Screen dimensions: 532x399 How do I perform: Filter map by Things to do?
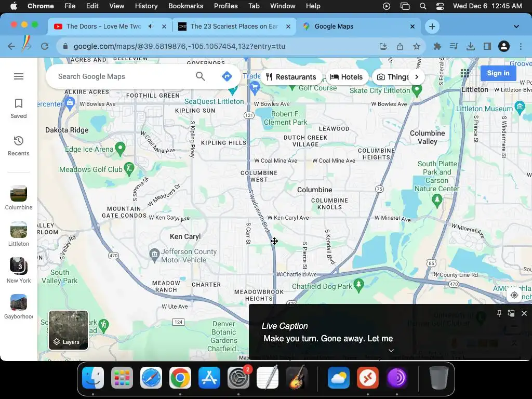point(393,77)
